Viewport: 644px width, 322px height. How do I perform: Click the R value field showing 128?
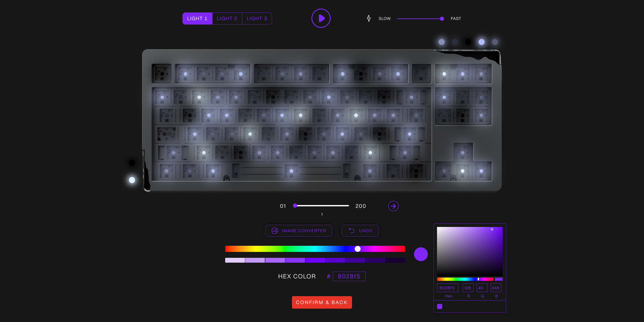468,288
